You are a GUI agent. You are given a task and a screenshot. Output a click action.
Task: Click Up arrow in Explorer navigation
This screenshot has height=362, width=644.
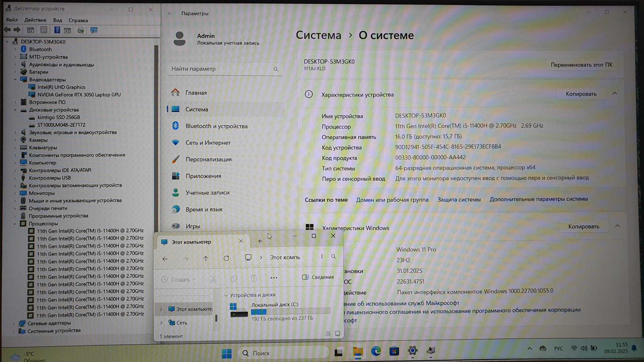pos(206,258)
